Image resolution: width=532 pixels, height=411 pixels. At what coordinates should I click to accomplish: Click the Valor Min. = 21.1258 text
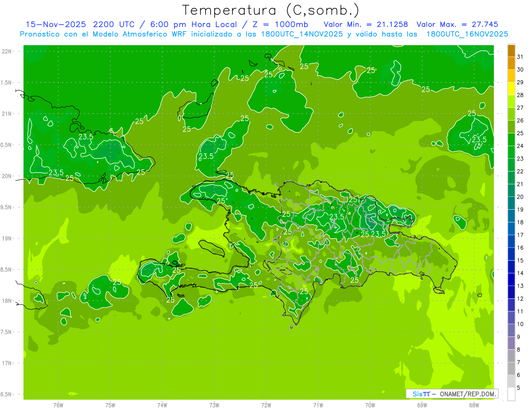[366, 24]
